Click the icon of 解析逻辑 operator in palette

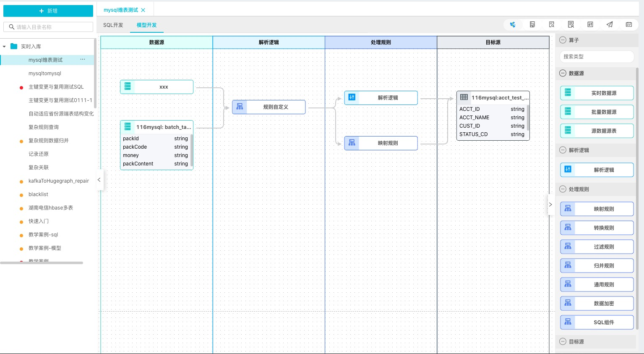click(568, 169)
